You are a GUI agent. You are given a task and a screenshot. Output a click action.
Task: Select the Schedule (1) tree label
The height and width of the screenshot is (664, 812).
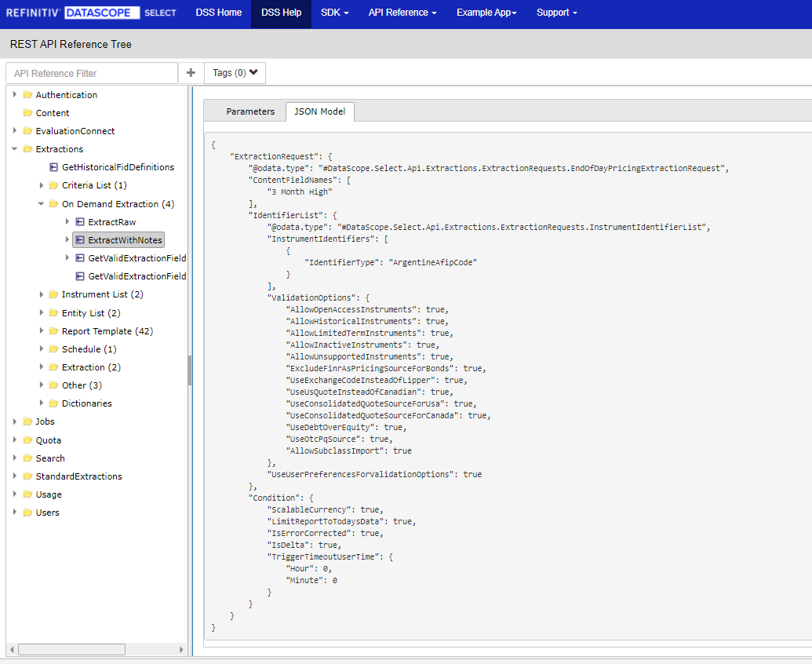tap(89, 349)
